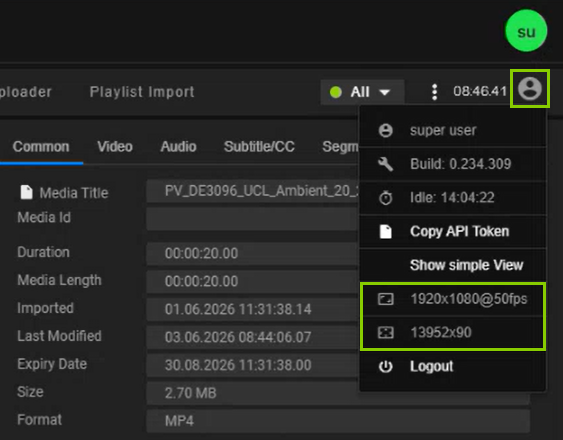Click the wrench Build icon
Viewport: 563px width, 440px height.
[x=386, y=164]
